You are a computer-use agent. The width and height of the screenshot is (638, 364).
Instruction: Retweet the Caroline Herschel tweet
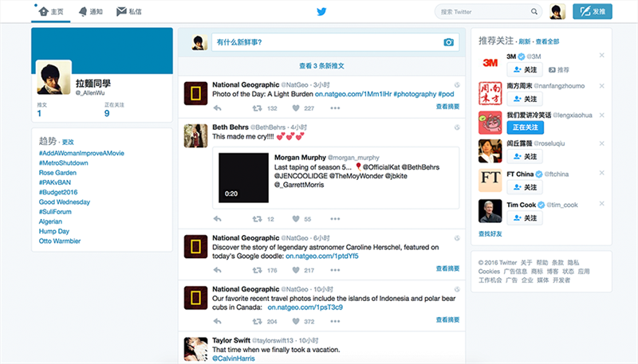coord(257,270)
